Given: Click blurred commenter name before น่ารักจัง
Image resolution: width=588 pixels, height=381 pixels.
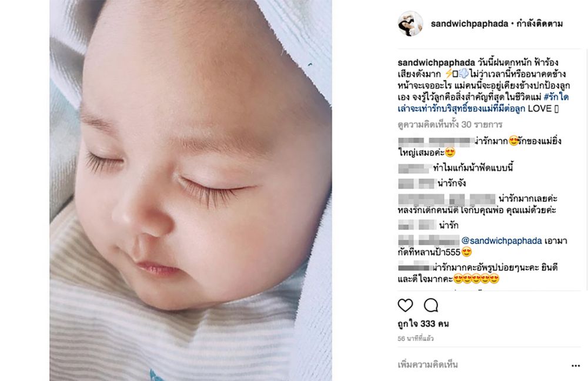Looking at the screenshot, I should [417, 183].
